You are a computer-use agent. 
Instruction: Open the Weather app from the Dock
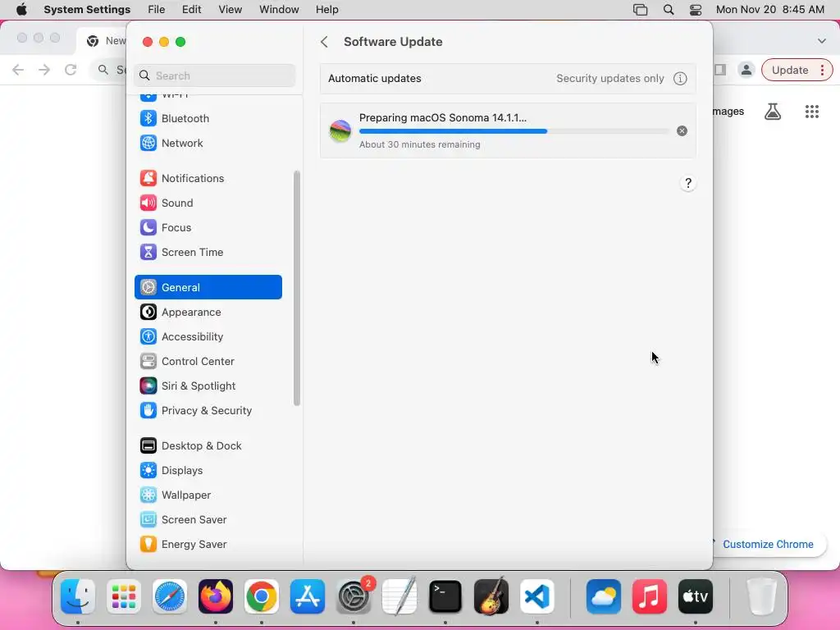point(603,596)
